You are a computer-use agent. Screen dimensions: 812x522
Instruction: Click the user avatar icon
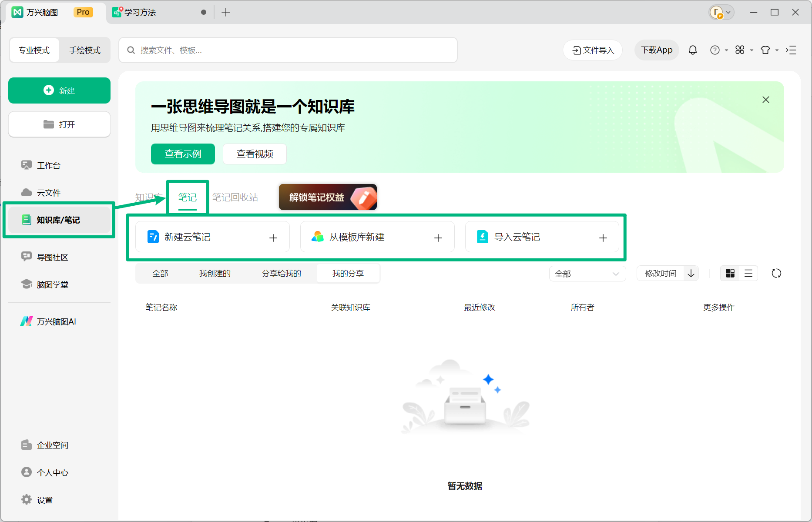click(x=716, y=12)
